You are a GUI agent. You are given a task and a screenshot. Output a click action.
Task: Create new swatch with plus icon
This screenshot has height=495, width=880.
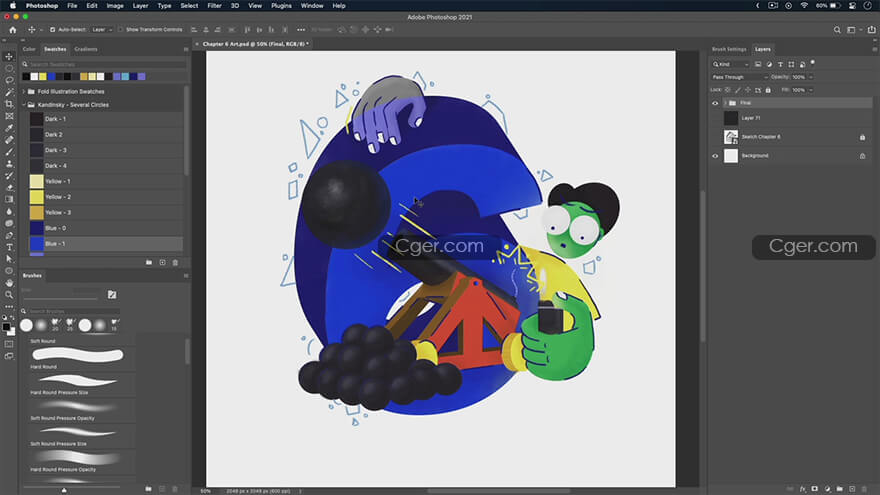[162, 262]
